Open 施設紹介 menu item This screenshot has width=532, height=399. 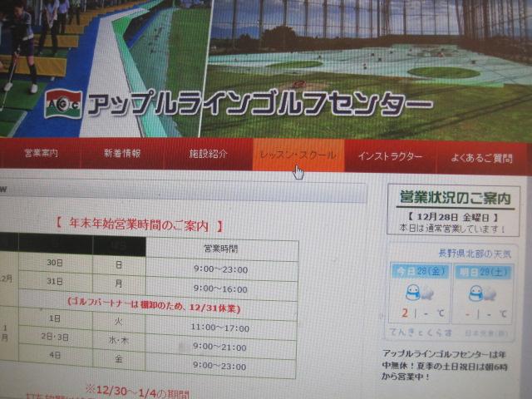point(208,154)
